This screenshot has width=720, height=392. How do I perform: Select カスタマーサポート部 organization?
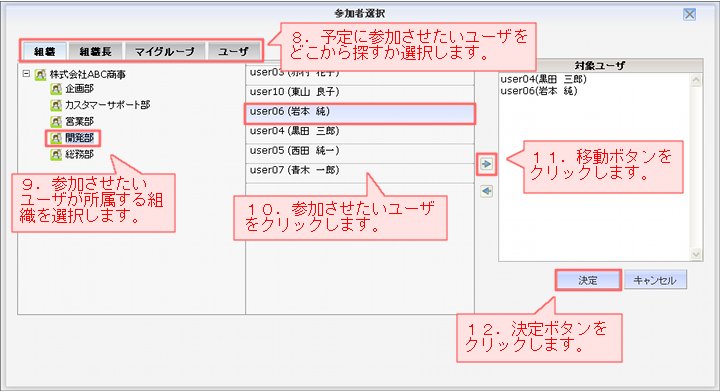click(x=107, y=105)
